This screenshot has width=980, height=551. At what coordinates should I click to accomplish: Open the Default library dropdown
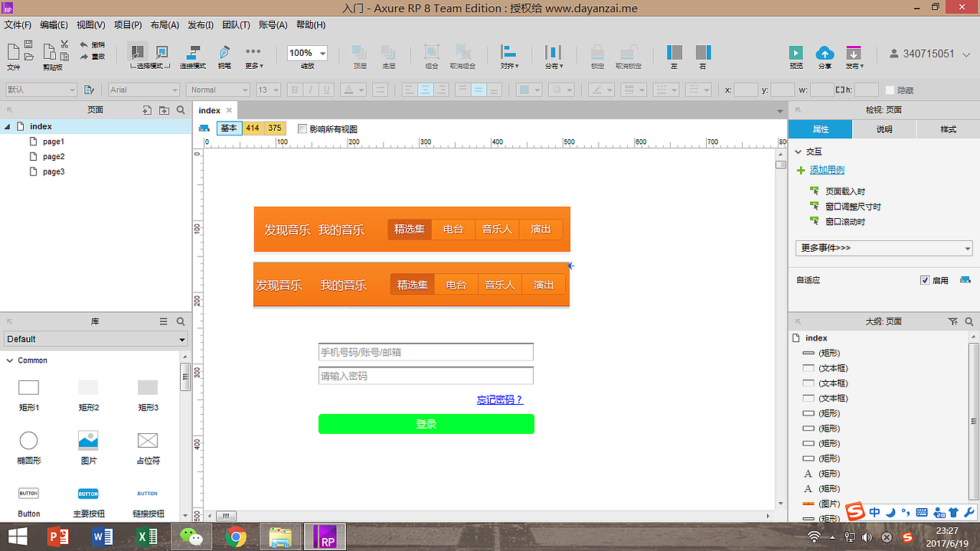pyautogui.click(x=96, y=339)
